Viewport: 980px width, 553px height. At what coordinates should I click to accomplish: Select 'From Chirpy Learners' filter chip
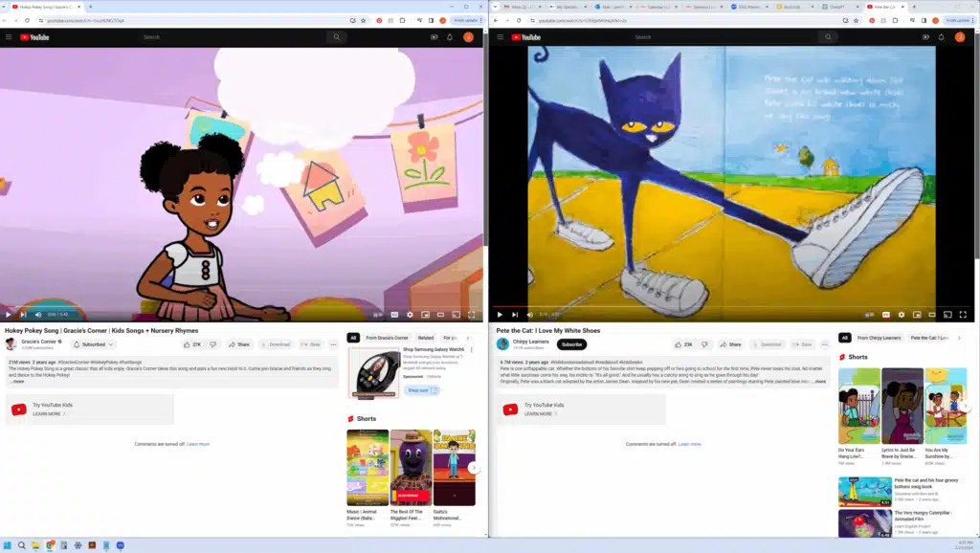879,338
